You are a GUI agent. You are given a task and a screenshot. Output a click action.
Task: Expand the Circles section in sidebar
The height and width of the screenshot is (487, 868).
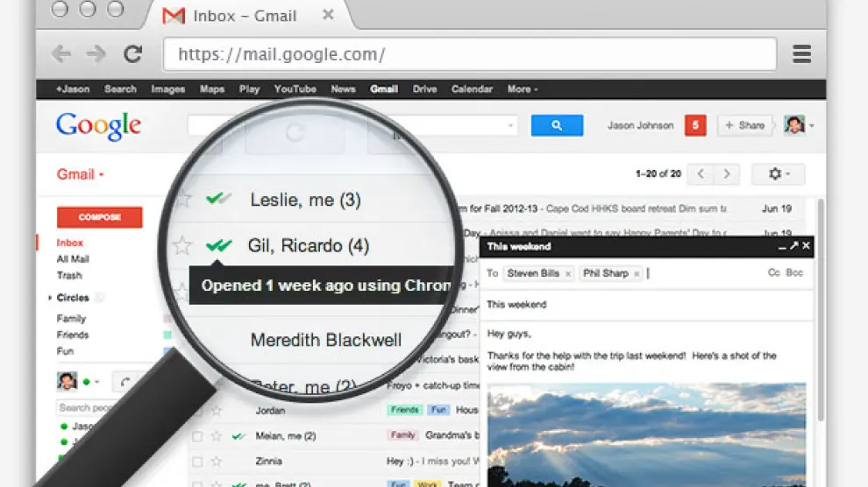click(50, 298)
